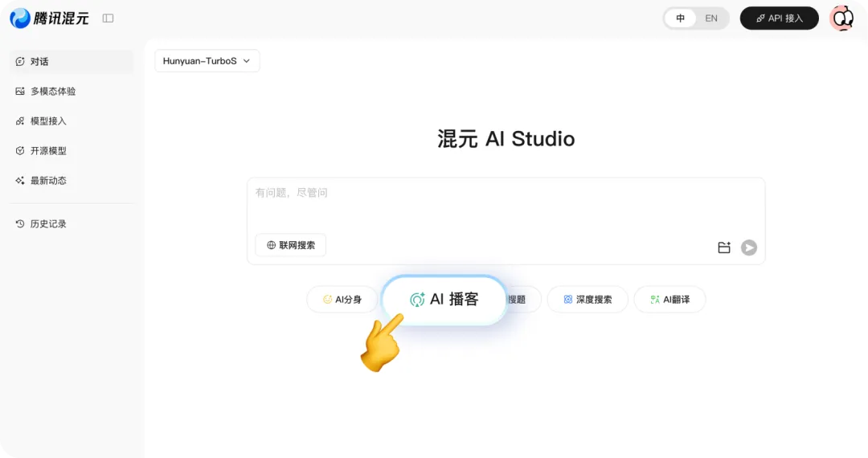
Task: Click the Tencent Hunyuan logo
Action: coord(49,18)
